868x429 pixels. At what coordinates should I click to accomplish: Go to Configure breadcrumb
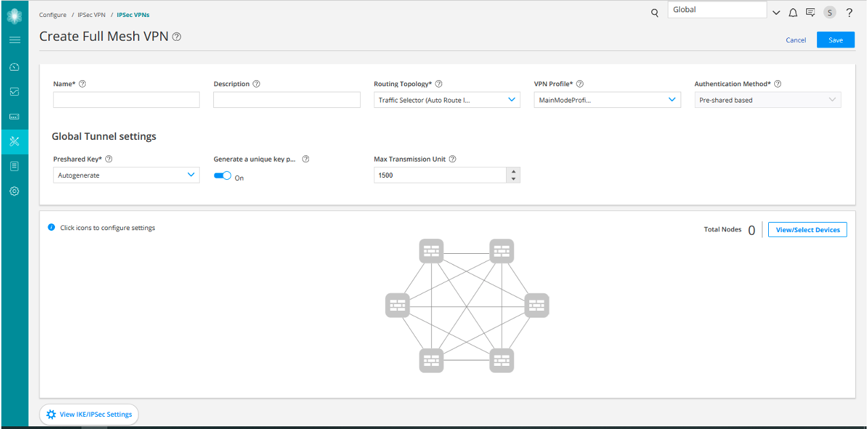point(53,15)
